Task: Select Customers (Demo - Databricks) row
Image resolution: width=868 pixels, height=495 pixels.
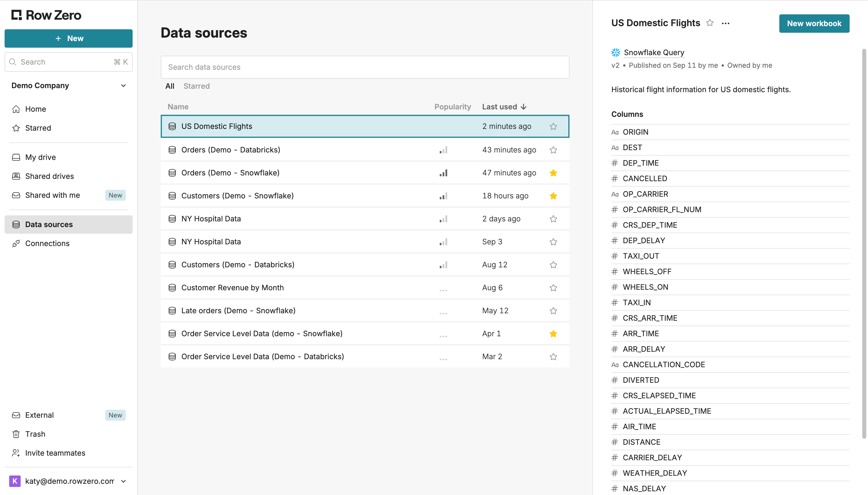Action: click(x=365, y=265)
